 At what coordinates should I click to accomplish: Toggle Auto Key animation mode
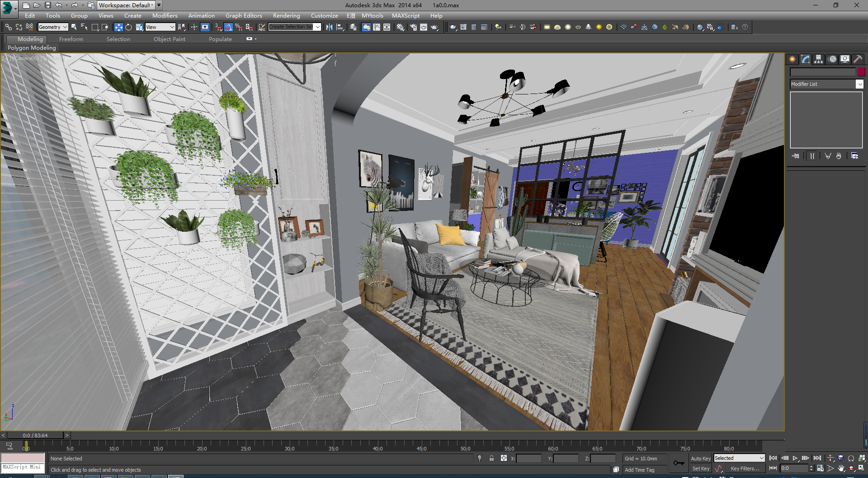[701, 458]
